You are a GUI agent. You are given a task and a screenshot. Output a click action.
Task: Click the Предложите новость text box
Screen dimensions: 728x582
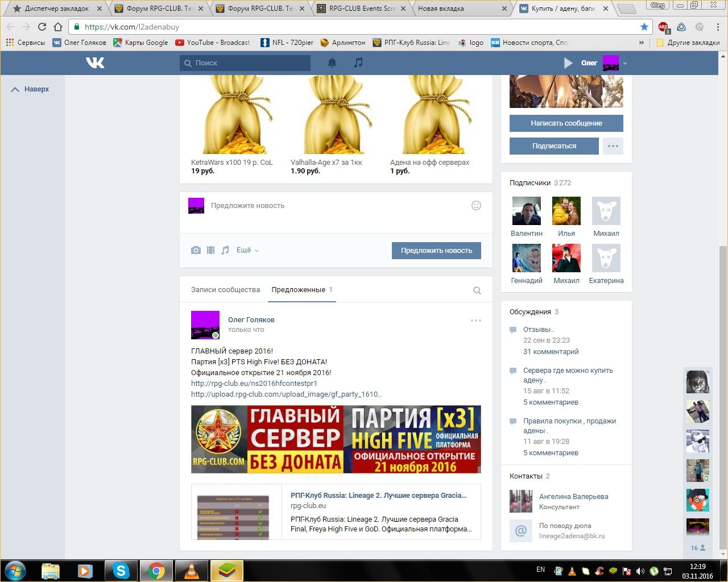(x=336, y=206)
